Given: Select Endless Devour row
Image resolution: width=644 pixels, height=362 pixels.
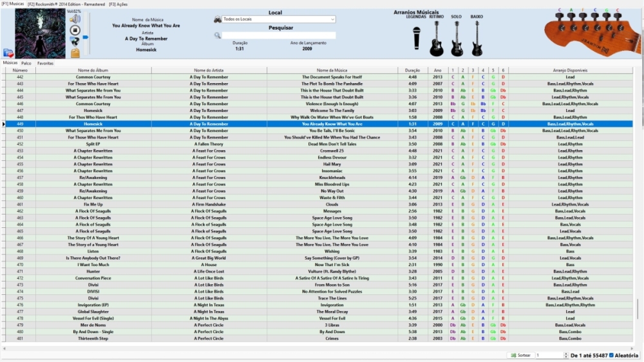Looking at the screenshot, I should coord(319,157).
